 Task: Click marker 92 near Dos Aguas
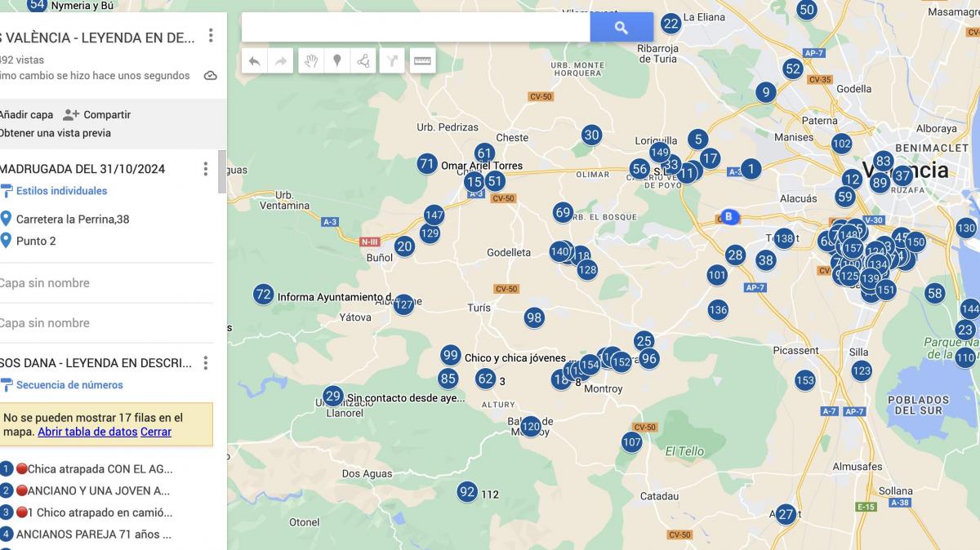pos(467,492)
